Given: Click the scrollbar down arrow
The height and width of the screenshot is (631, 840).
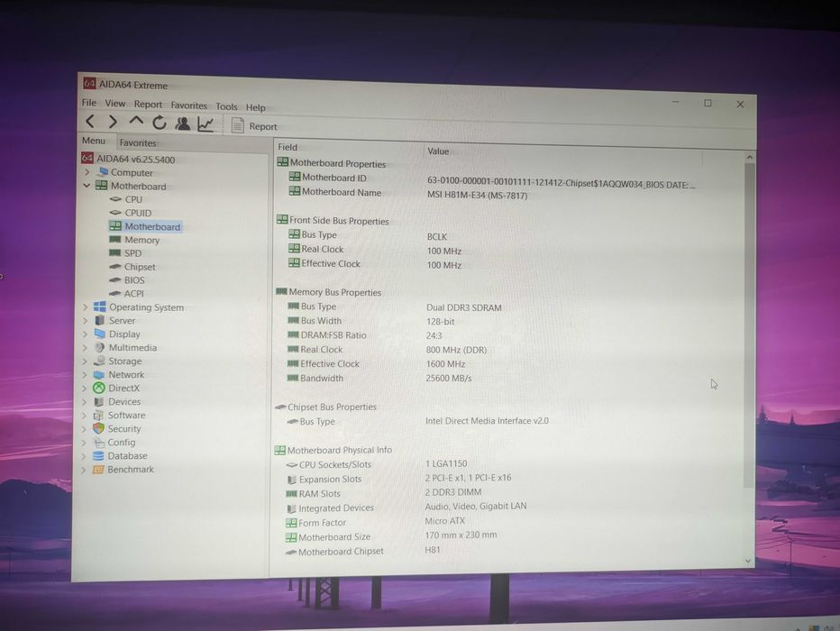Looking at the screenshot, I should (748, 561).
